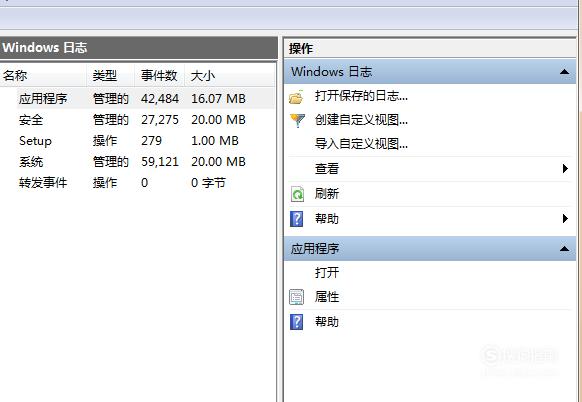Click the 20.00 MB size of 安全 row
Viewport: 582px width, 402px height.
(218, 120)
